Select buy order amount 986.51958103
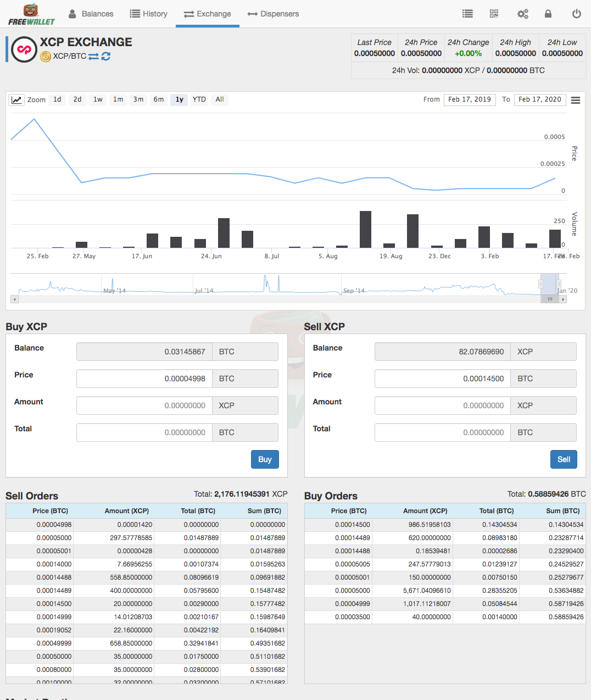 pos(445,525)
